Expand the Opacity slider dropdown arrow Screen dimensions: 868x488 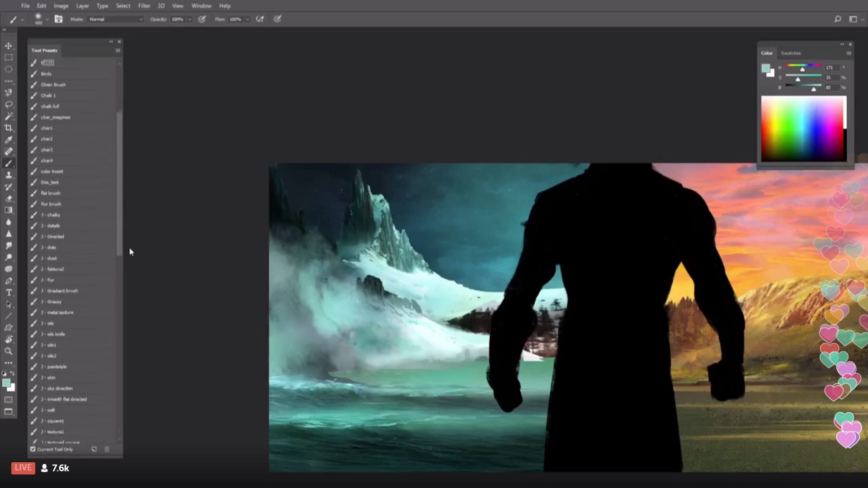click(x=189, y=19)
